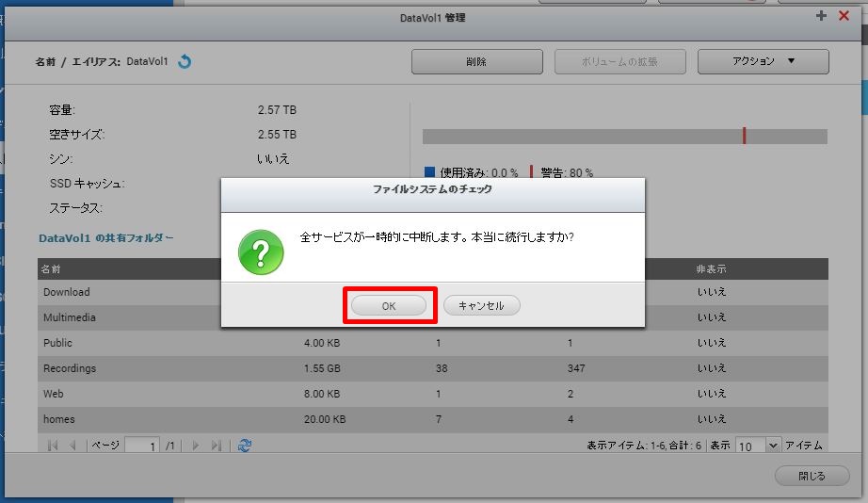Go to first page in pagination bar
The image size is (868, 503).
pos(53,446)
